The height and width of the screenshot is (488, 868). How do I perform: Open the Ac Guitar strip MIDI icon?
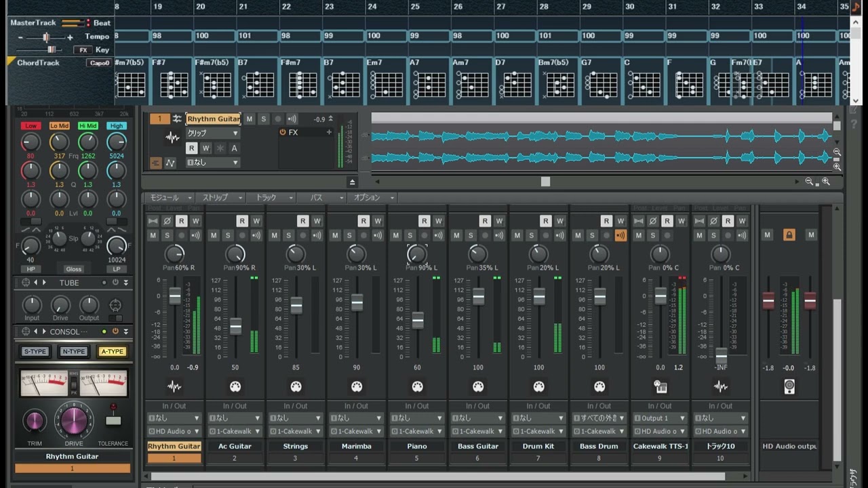pos(235,387)
